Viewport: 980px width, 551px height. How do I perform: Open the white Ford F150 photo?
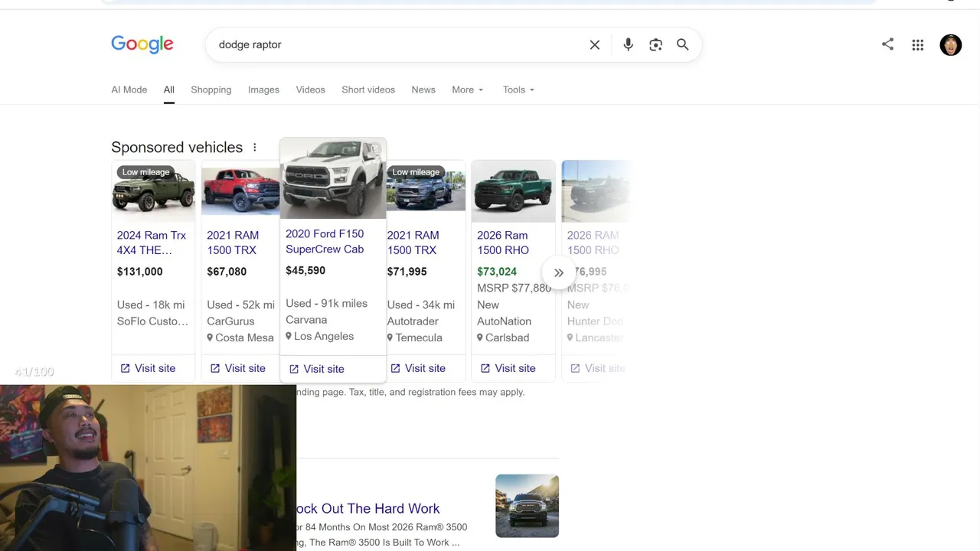[333, 178]
